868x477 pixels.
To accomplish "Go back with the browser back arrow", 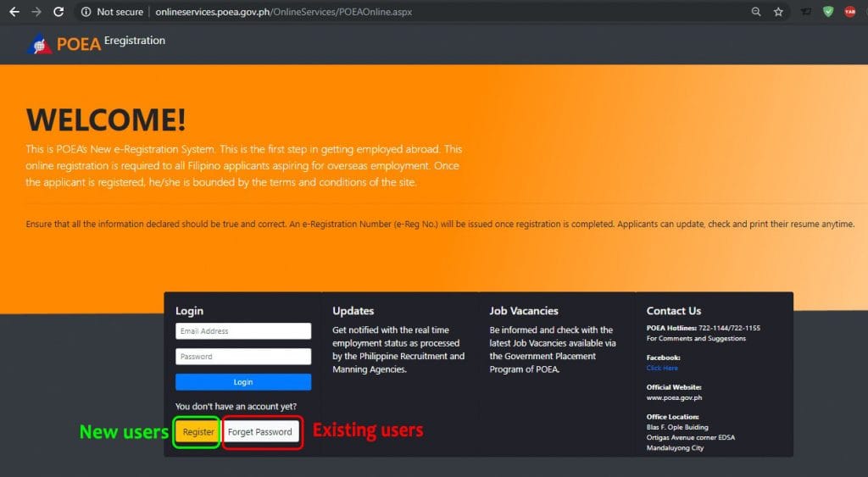I will coord(14,12).
